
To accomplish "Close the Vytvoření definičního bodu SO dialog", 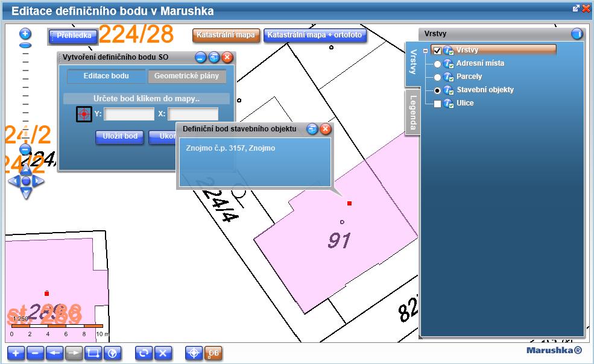I will point(227,58).
